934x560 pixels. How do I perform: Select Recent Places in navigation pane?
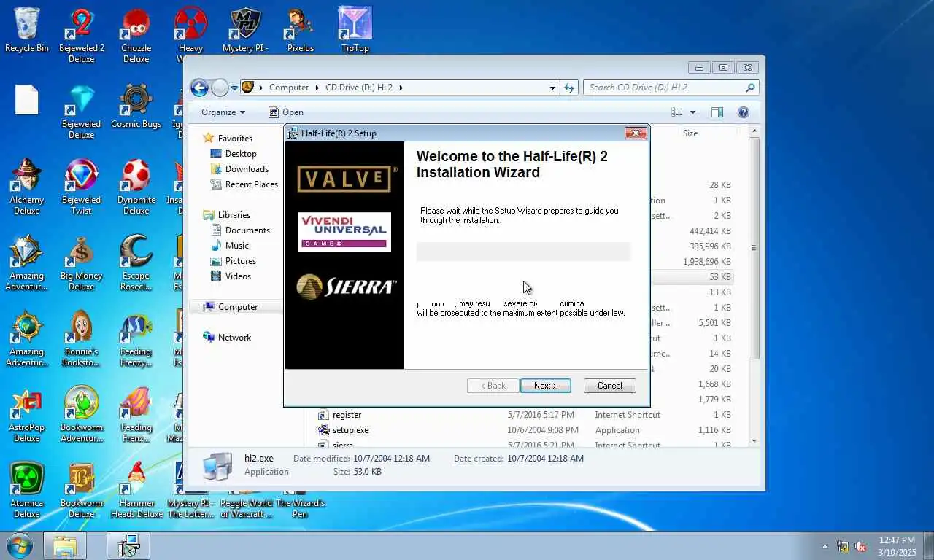tap(251, 184)
